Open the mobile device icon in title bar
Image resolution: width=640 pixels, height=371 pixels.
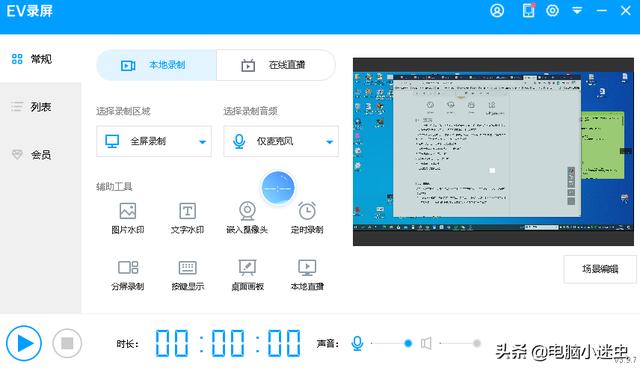coord(529,11)
